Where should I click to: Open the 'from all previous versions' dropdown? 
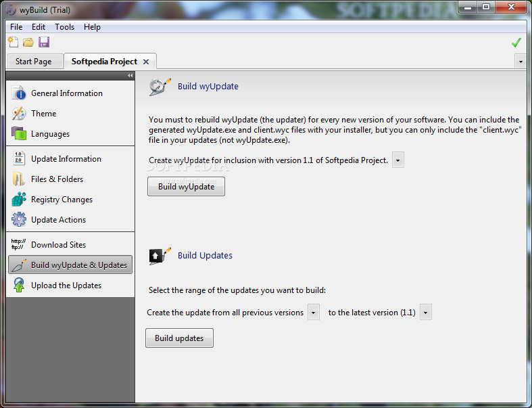(x=314, y=312)
